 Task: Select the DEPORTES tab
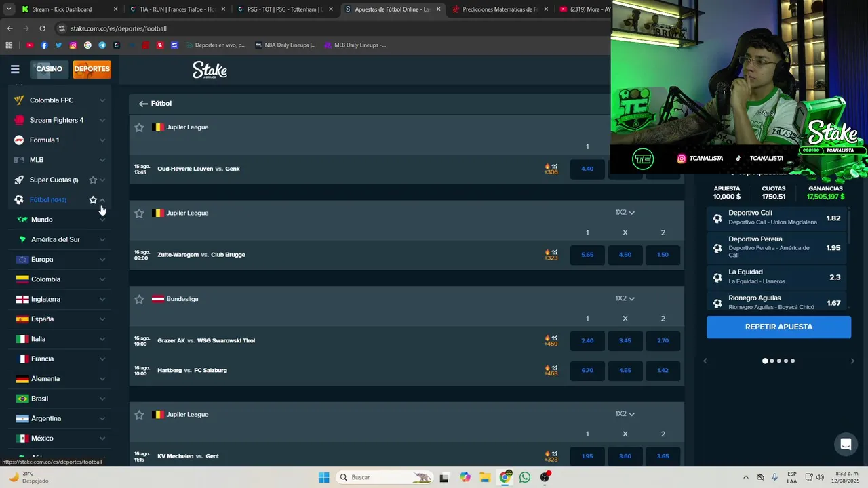pos(92,69)
